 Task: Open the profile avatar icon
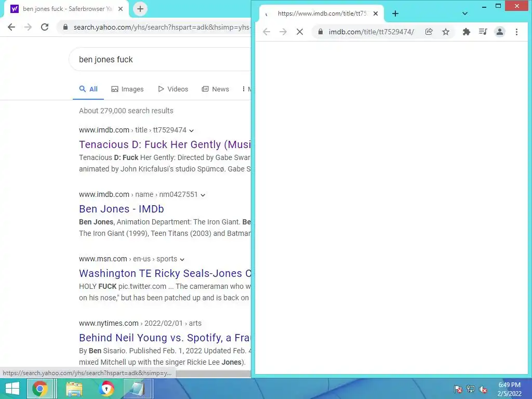click(x=500, y=32)
